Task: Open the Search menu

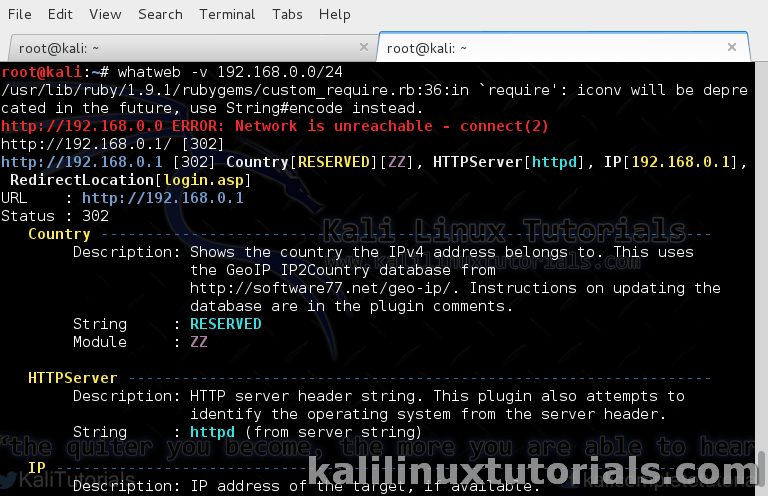Action: click(160, 14)
